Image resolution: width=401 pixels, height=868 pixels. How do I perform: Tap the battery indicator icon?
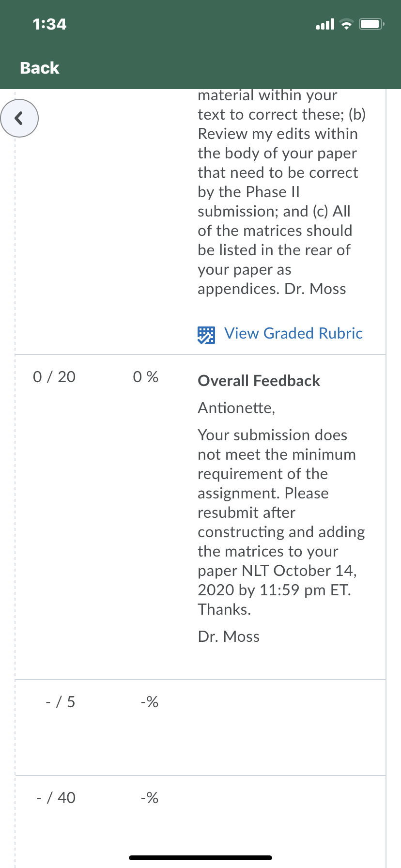371,24
